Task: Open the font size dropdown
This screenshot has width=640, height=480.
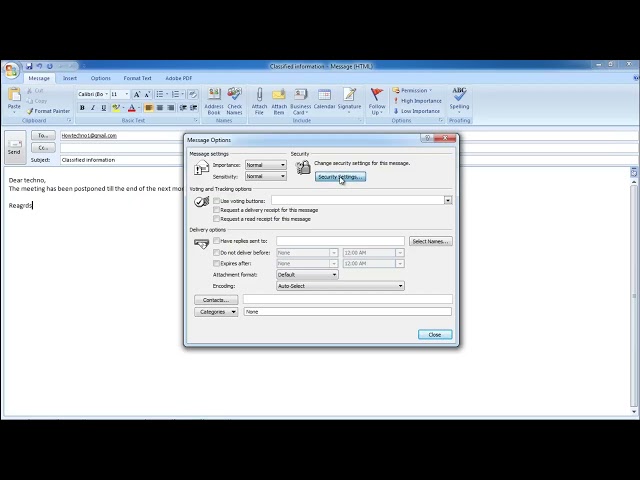Action: (127, 94)
